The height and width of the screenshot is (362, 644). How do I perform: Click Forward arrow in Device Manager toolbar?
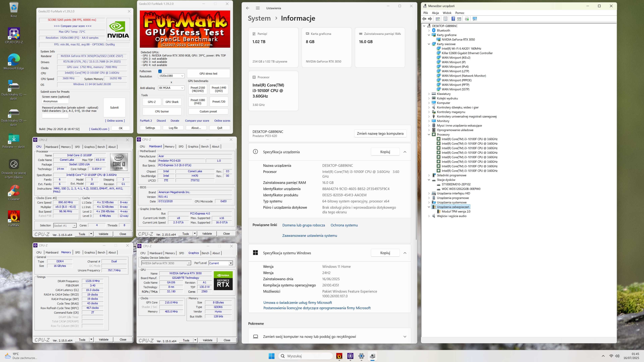click(x=430, y=19)
